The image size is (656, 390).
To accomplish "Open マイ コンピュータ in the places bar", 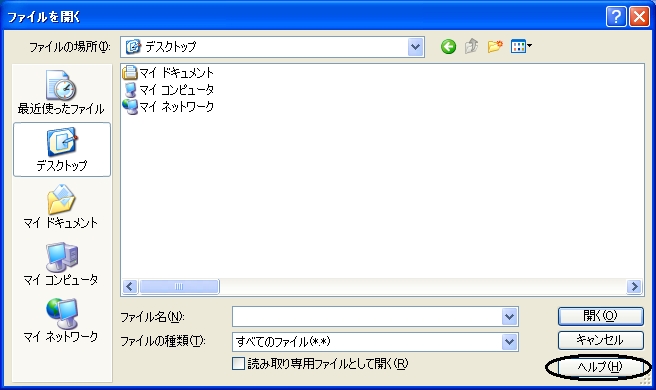I will pos(61,264).
